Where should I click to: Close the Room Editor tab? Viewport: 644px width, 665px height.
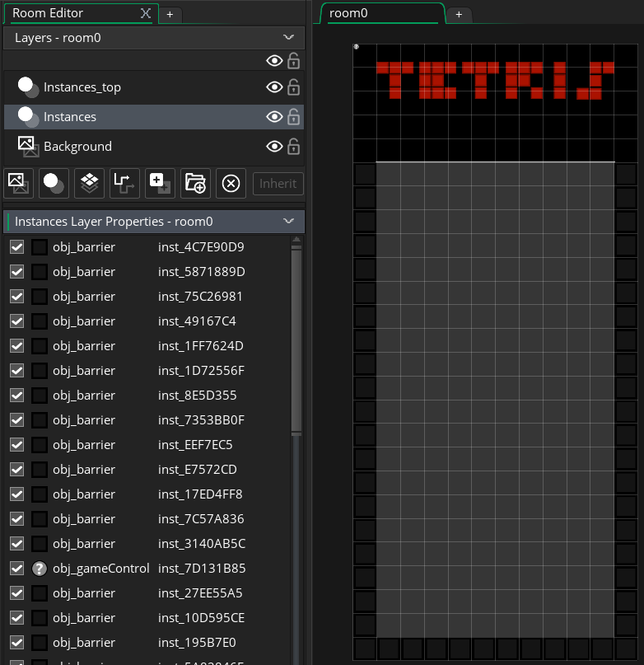pyautogui.click(x=146, y=13)
